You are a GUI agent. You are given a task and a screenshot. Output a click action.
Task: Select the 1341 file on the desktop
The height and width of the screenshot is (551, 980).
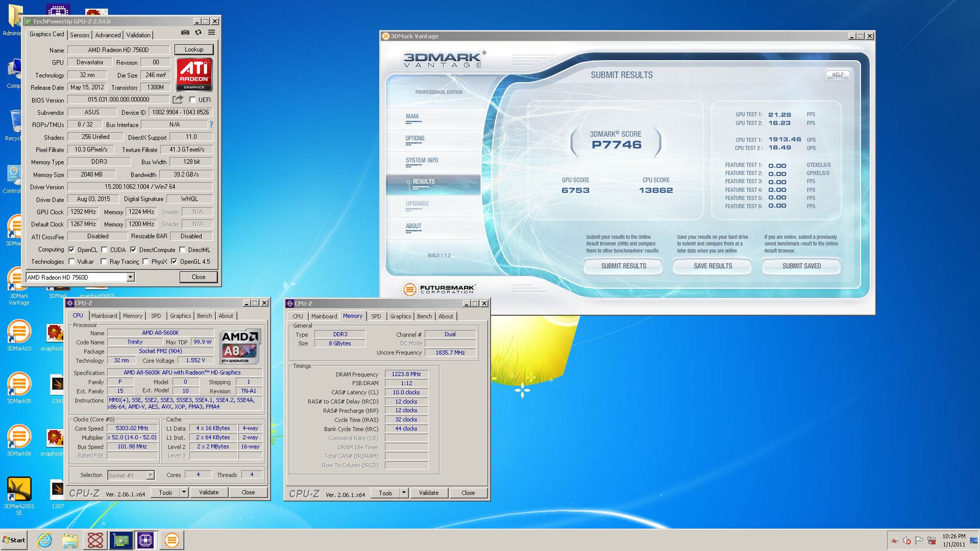tap(57, 389)
